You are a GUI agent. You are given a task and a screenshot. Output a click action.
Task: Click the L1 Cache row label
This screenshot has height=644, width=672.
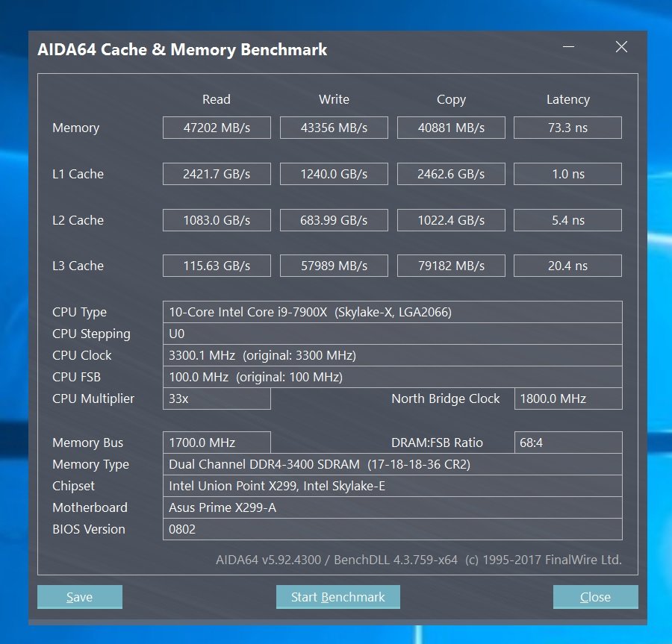tap(78, 174)
